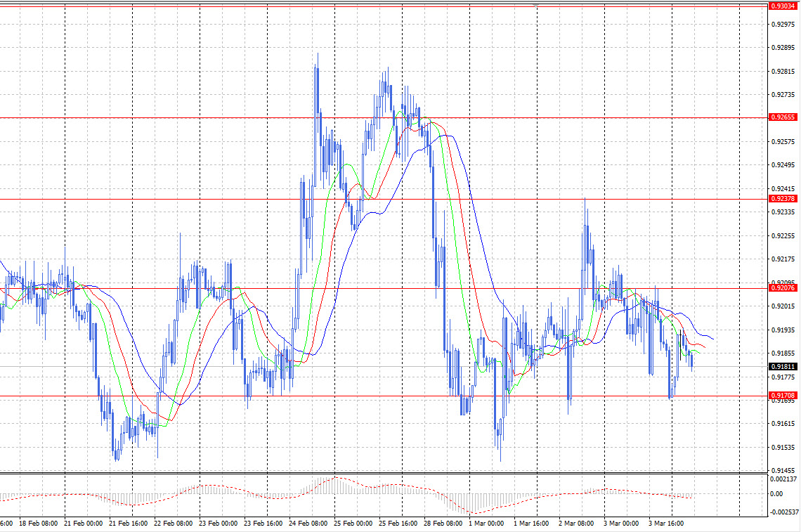Click the 0.92255 price axis label
This screenshot has width=801, height=532.
(783, 236)
